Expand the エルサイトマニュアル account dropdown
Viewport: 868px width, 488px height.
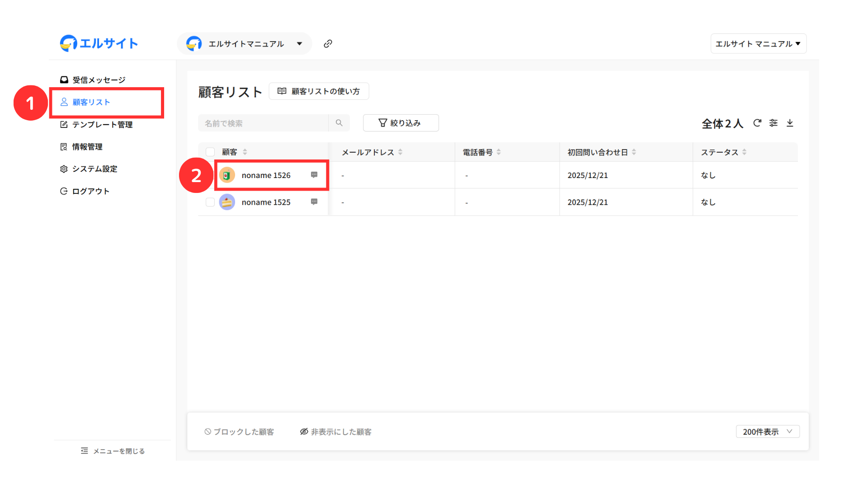(299, 44)
